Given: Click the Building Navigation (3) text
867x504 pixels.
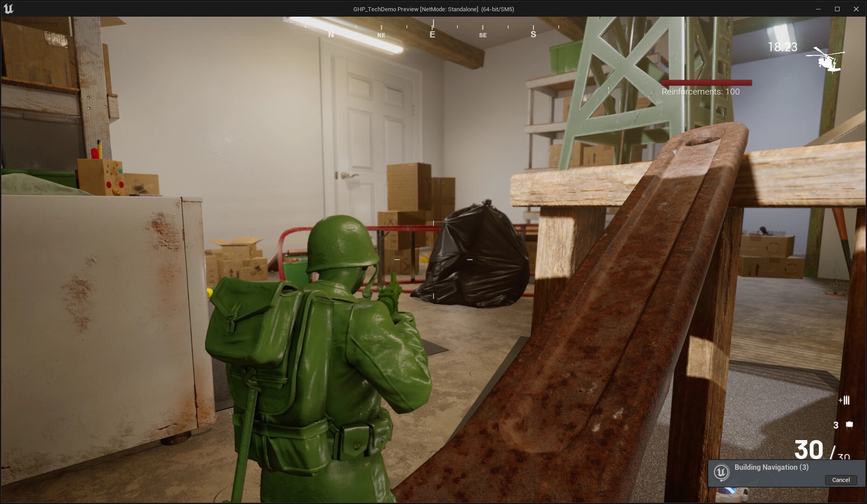Looking at the screenshot, I should [771, 467].
